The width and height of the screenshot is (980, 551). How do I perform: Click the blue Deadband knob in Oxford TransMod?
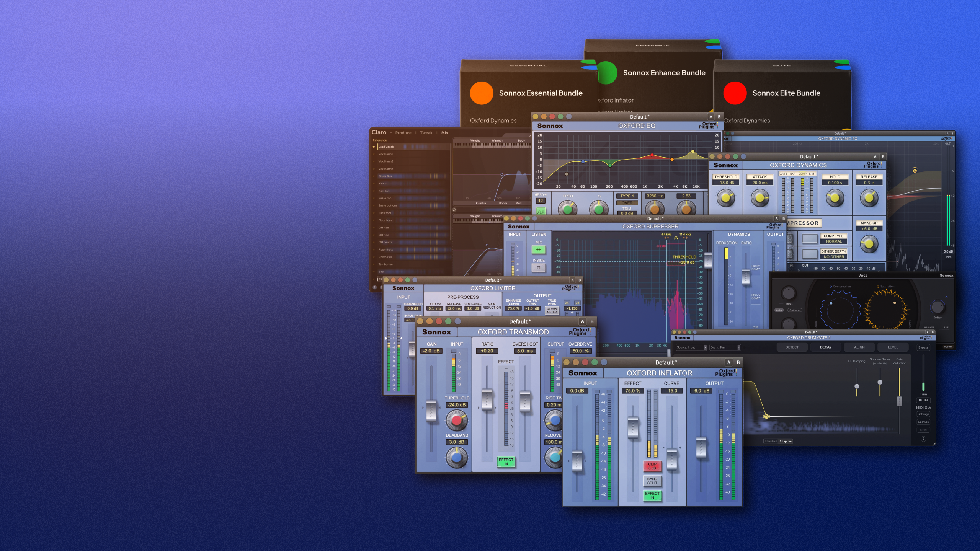click(456, 457)
